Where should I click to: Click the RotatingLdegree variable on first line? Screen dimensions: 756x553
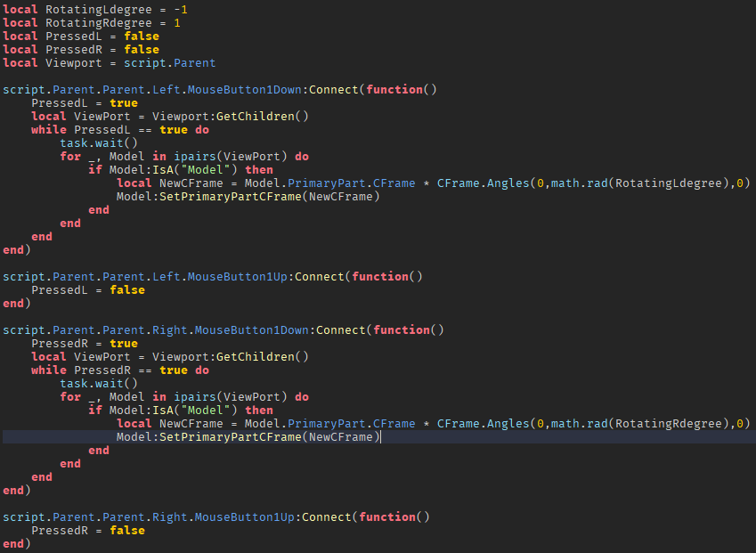(x=98, y=10)
